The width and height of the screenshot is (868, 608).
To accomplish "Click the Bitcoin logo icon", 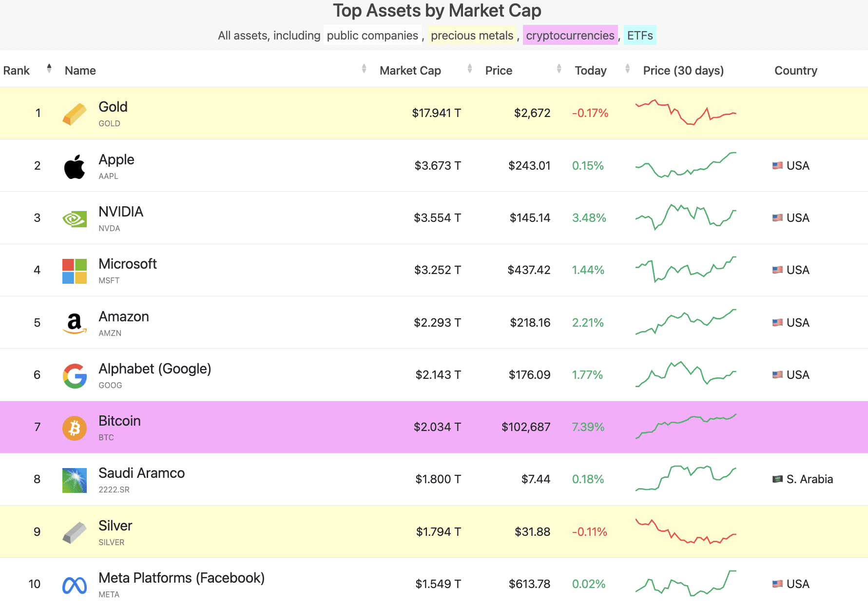I will (x=75, y=428).
